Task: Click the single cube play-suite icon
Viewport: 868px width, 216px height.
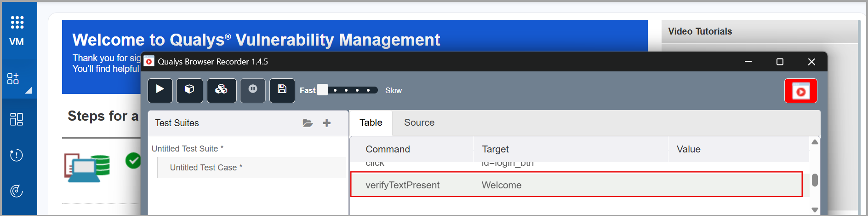Action: [x=189, y=90]
